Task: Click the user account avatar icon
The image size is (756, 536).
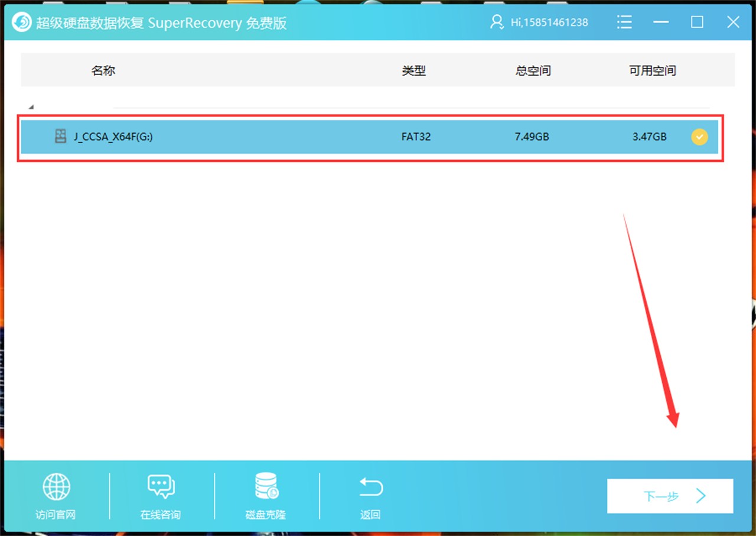Action: tap(496, 22)
